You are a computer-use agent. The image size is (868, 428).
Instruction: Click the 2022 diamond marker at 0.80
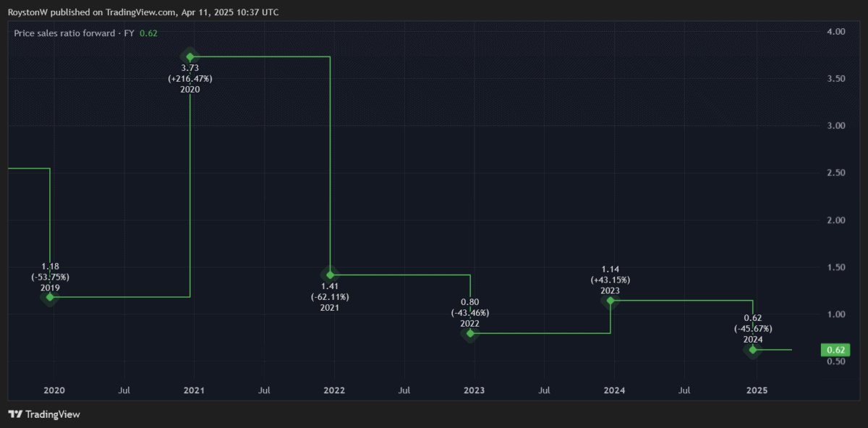click(470, 333)
